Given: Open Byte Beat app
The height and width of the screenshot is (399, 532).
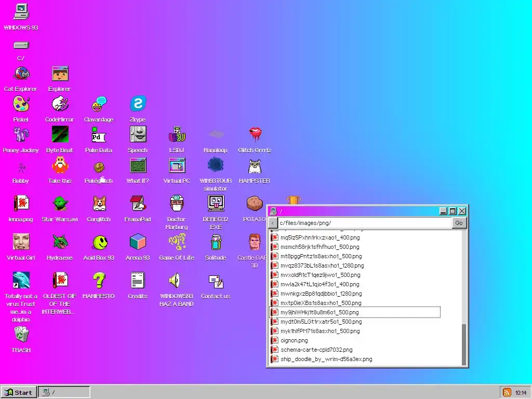Looking at the screenshot, I should (x=60, y=135).
